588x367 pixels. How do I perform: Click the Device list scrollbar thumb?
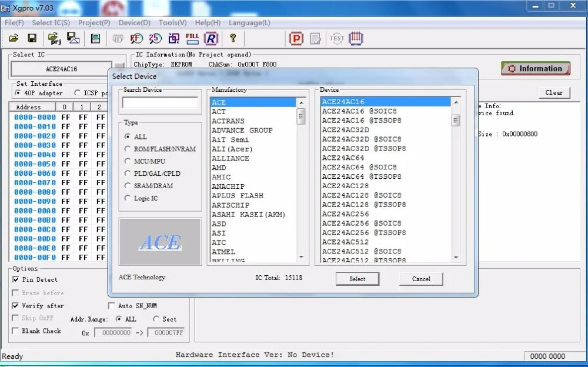(x=456, y=121)
